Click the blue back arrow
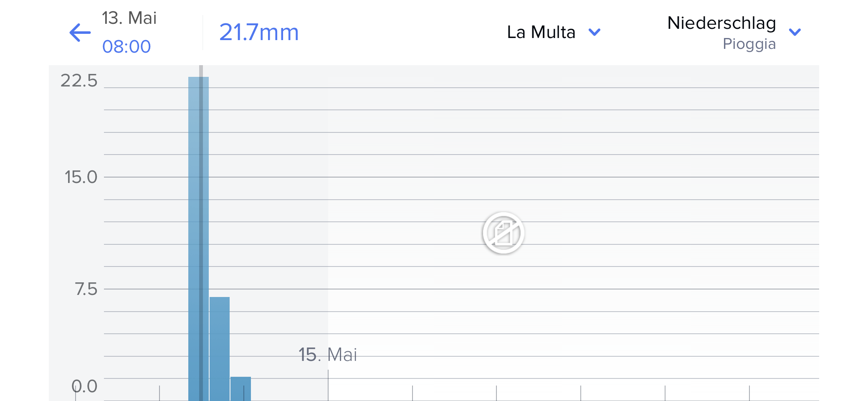Image resolution: width=868 pixels, height=401 pixels. click(80, 33)
